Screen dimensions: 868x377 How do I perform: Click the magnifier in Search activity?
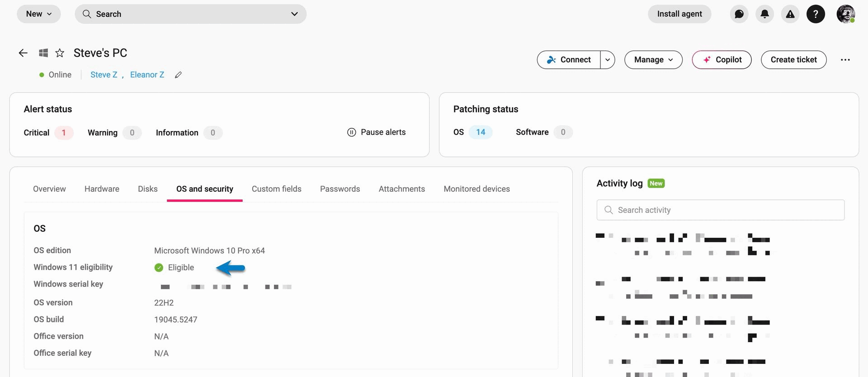tap(609, 210)
